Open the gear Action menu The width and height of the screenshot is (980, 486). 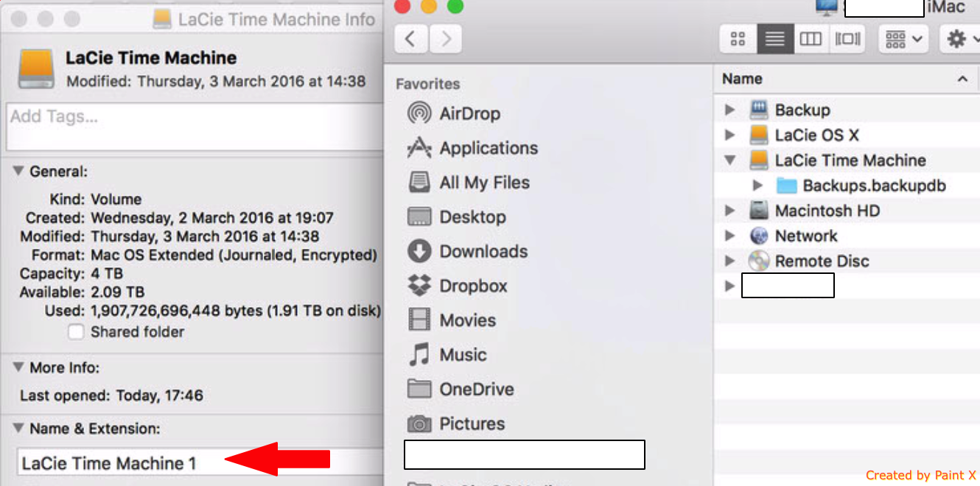(x=960, y=39)
